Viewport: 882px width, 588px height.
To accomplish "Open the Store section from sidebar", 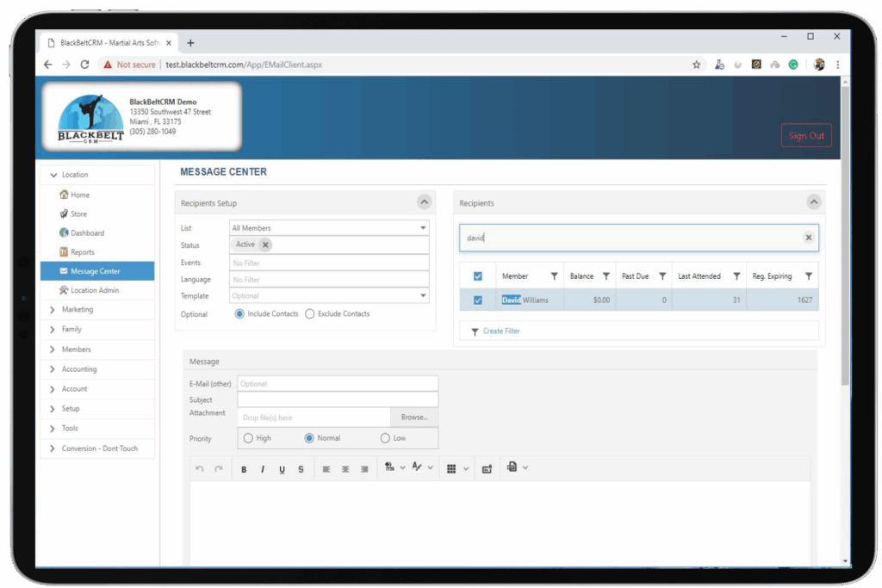I will pyautogui.click(x=74, y=214).
